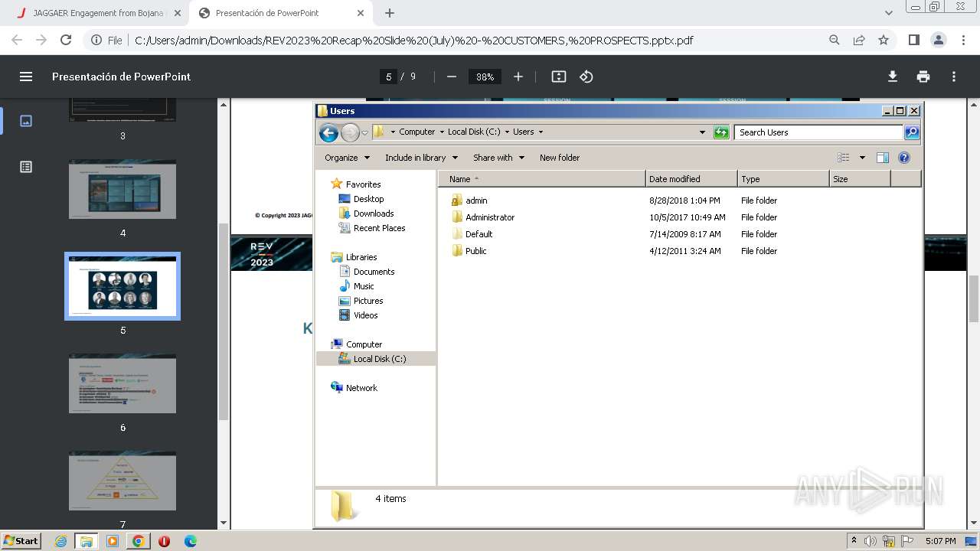Click the PDF page number field
Image resolution: width=980 pixels, height=551 pixels.
[x=389, y=77]
